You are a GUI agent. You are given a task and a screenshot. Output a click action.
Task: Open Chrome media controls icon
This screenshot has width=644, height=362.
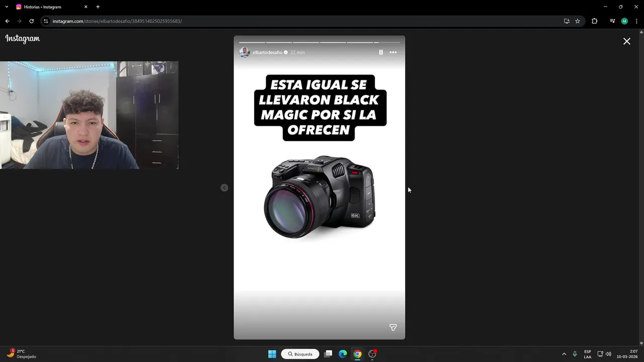tap(612, 21)
